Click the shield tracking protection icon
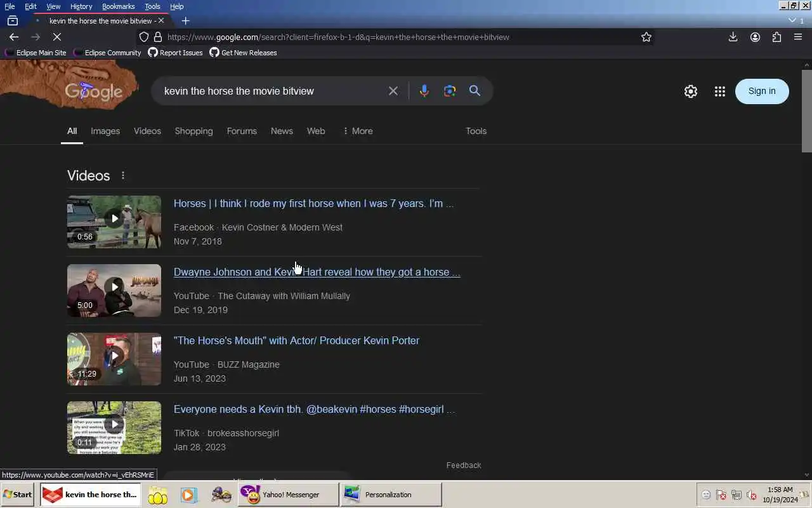This screenshot has height=508, width=812. point(144,37)
